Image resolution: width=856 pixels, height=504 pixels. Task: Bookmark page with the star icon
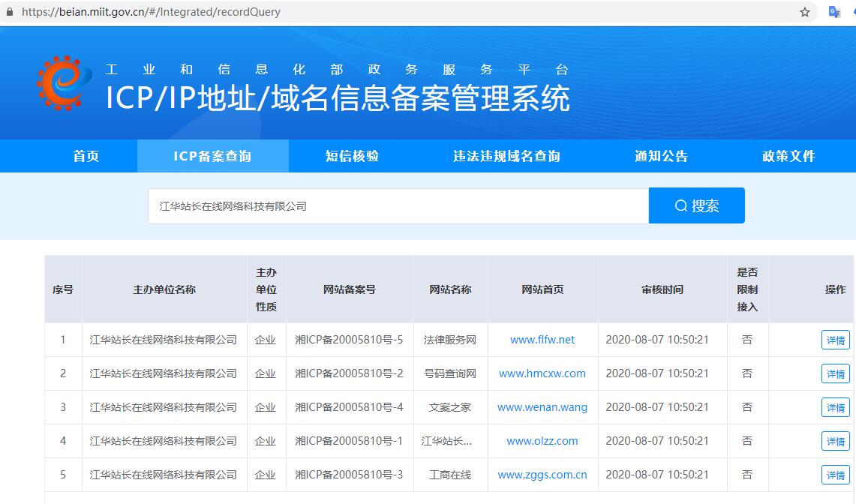[x=805, y=12]
